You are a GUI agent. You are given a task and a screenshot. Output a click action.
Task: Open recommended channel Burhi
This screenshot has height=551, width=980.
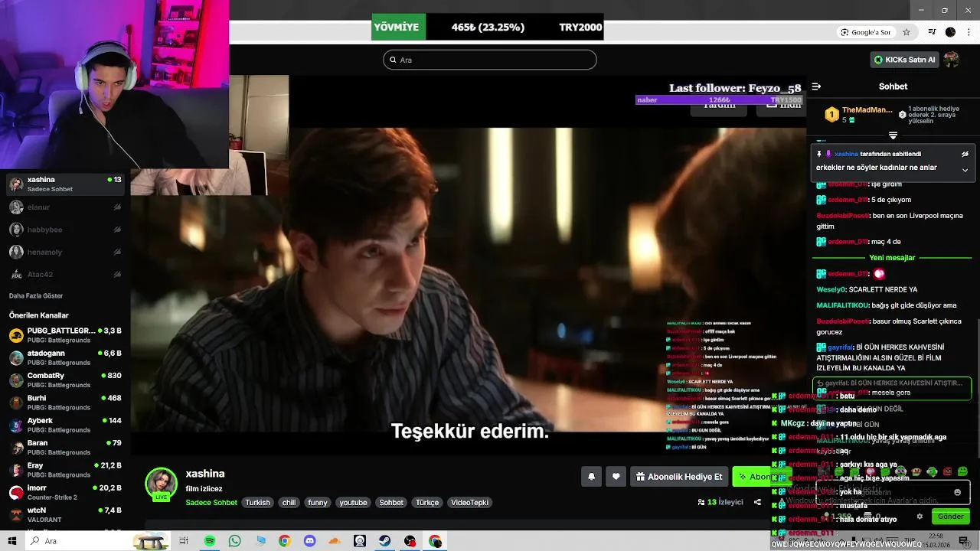click(x=65, y=403)
